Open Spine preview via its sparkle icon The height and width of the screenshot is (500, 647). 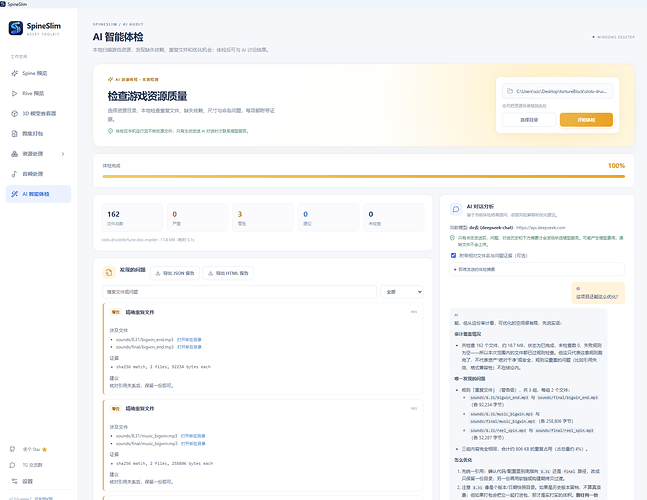14,73
